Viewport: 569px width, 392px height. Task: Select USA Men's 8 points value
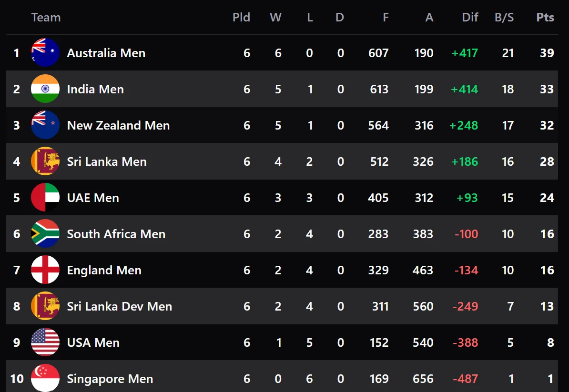click(550, 342)
